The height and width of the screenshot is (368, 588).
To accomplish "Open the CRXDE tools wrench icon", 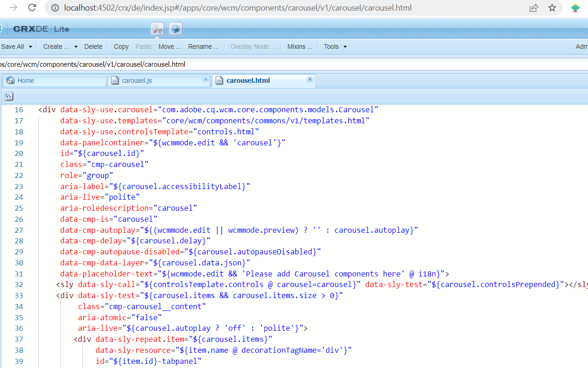I will coord(158,29).
